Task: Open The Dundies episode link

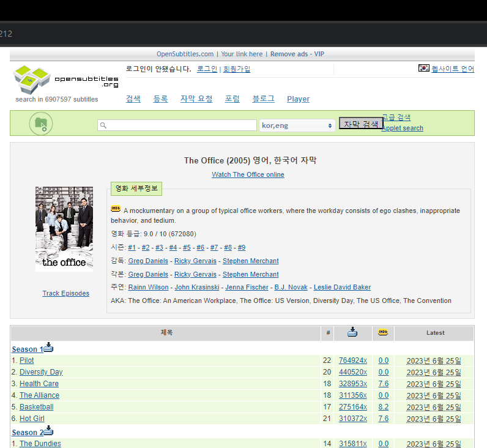Action: click(x=40, y=444)
